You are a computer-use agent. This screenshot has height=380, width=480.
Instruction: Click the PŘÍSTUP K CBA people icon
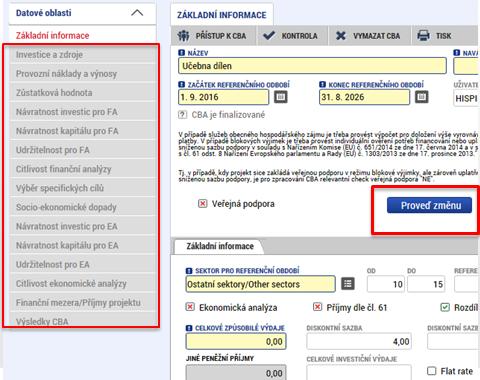pyautogui.click(x=183, y=36)
